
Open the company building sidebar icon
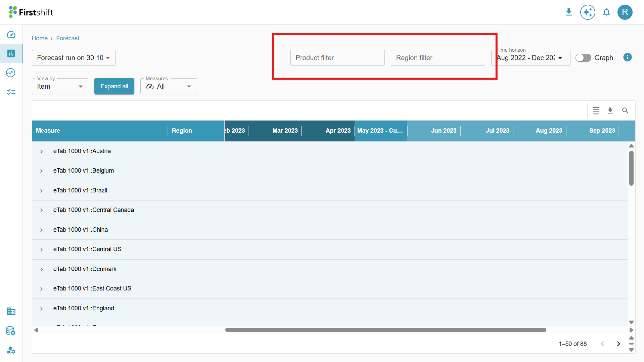click(11, 311)
